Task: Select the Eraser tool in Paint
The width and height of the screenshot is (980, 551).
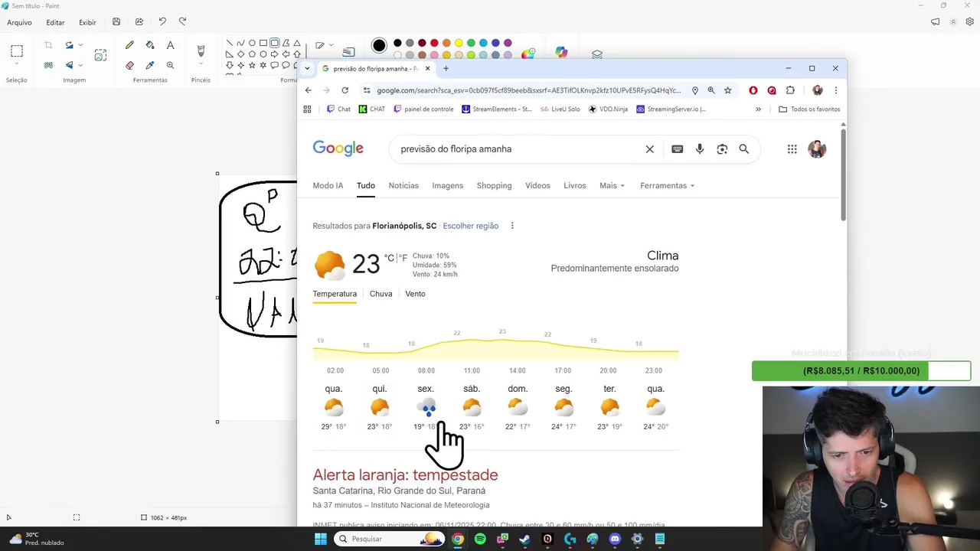Action: [x=129, y=65]
